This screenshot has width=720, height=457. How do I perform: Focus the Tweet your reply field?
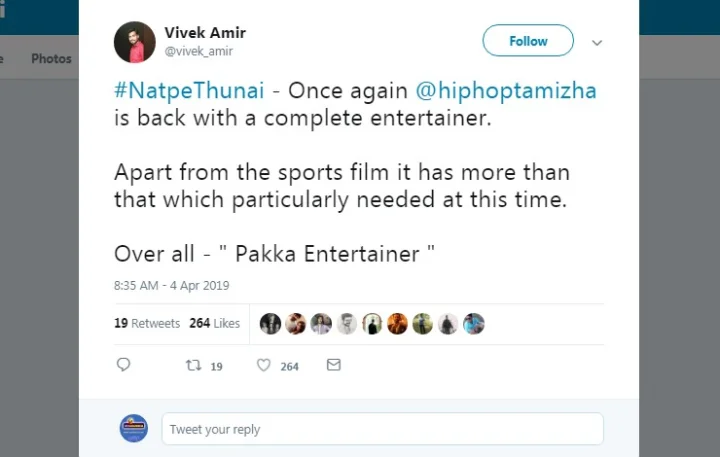click(382, 429)
